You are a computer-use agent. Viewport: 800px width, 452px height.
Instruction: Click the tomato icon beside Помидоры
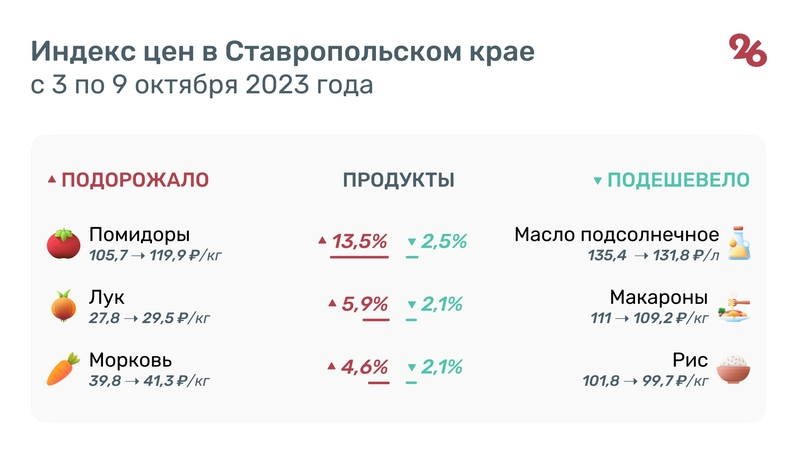pyautogui.click(x=64, y=243)
